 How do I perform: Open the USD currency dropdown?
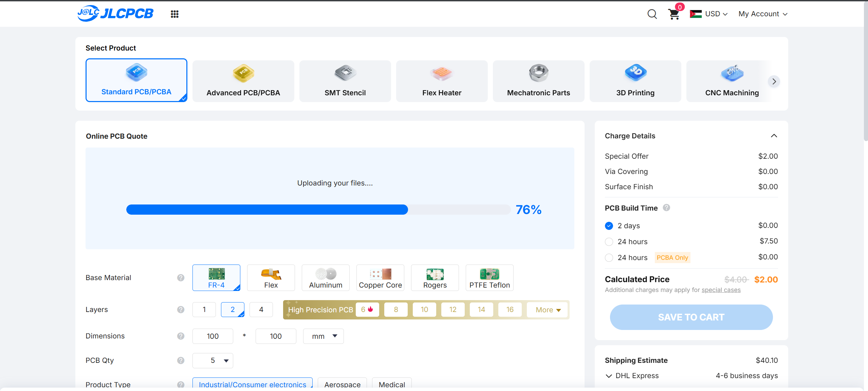pos(716,14)
